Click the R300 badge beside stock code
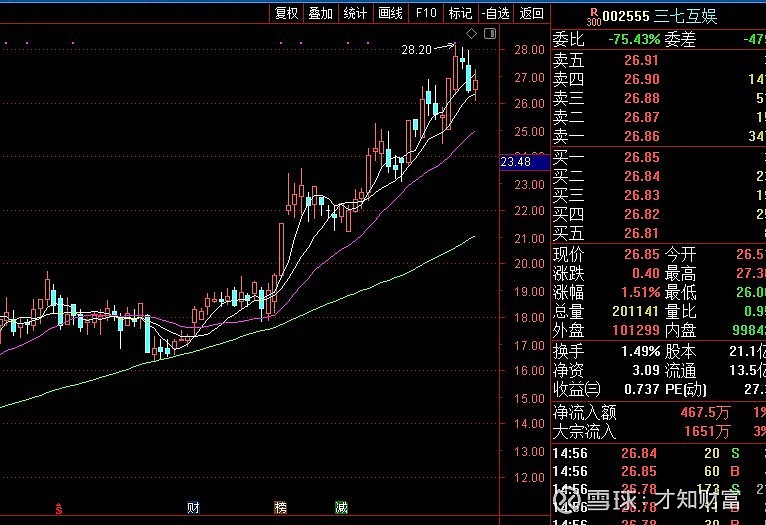 [x=594, y=17]
